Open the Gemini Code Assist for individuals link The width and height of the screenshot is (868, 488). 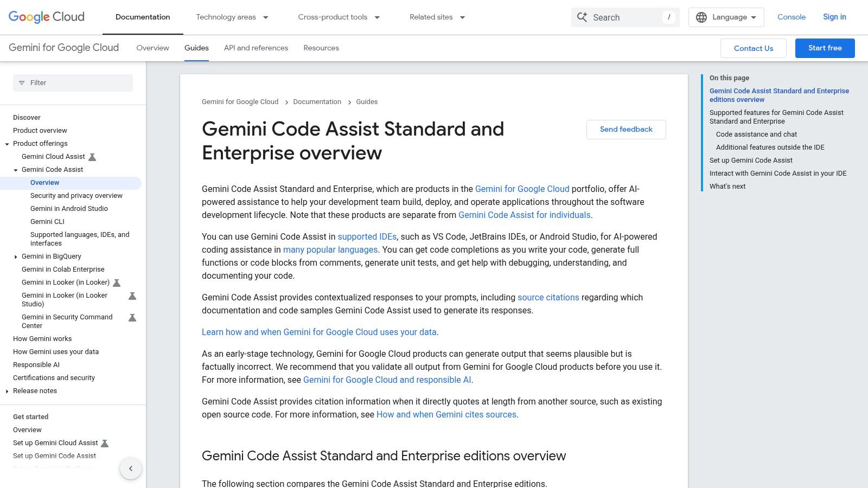(x=525, y=215)
